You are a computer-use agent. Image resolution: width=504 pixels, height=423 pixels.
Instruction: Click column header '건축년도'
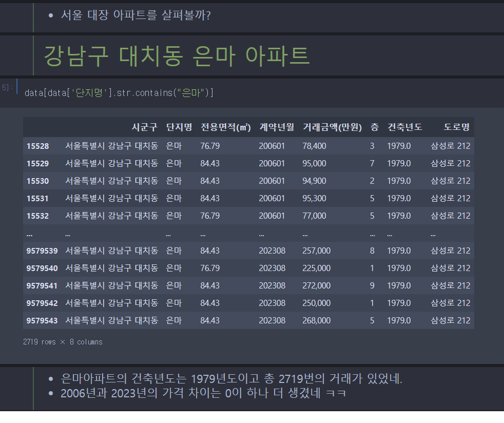point(404,127)
